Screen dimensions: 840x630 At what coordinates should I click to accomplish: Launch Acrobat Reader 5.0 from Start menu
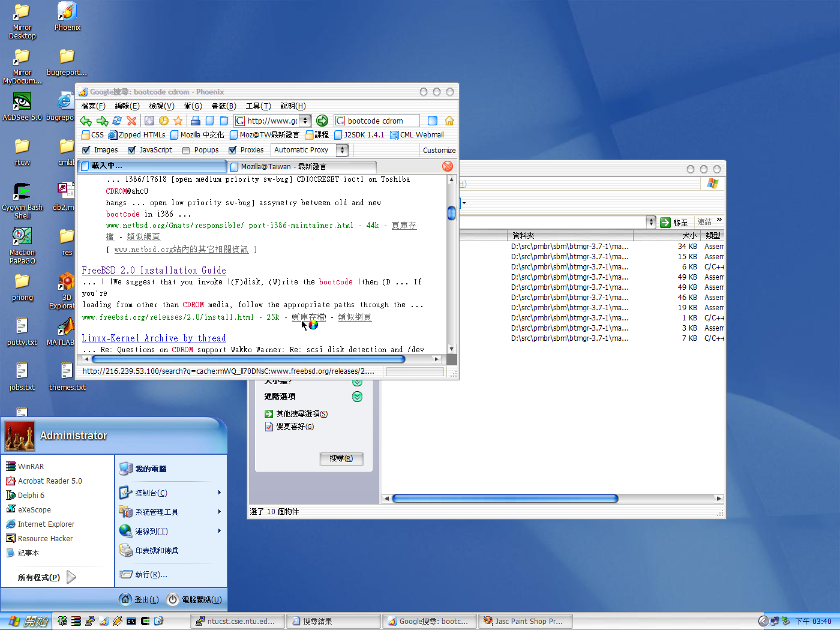44,481
